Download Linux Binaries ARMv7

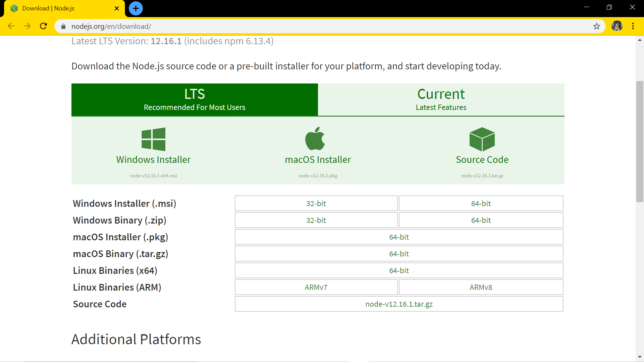[x=316, y=287]
